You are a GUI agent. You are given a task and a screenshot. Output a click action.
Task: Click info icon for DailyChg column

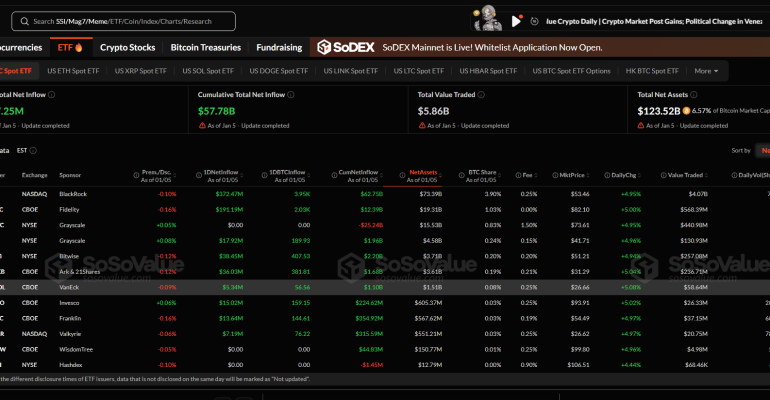(x=607, y=175)
